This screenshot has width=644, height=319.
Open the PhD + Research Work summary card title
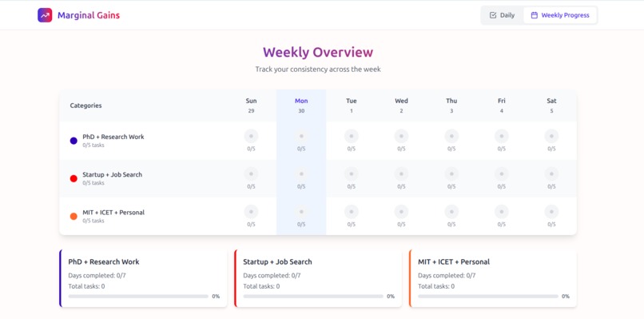tap(104, 262)
